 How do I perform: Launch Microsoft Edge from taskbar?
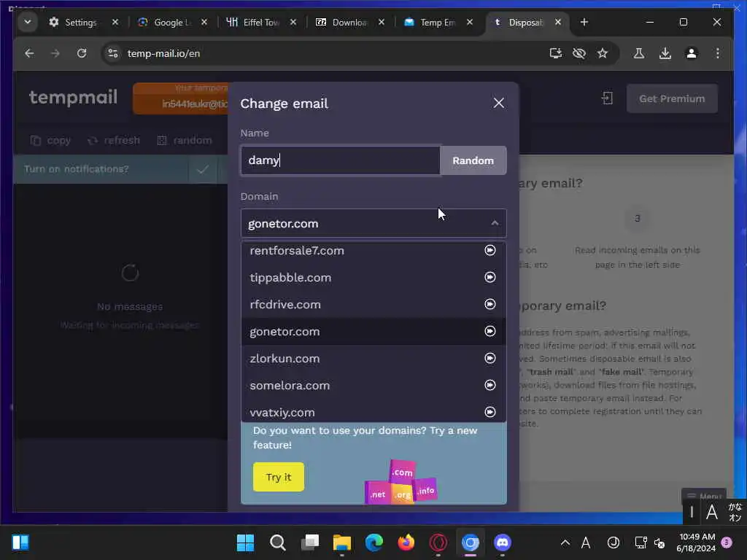(x=374, y=542)
